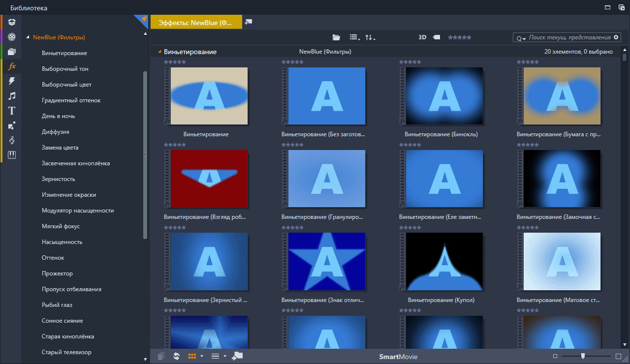Click the smaller thumbnails square icon
630x364 pixels.
click(x=555, y=356)
